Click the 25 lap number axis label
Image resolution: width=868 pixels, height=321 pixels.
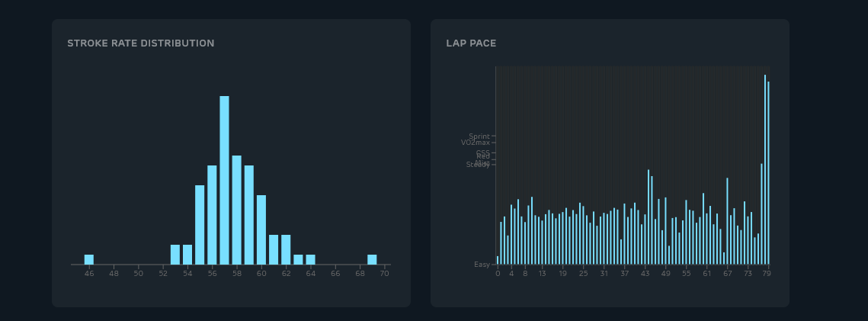coord(584,274)
